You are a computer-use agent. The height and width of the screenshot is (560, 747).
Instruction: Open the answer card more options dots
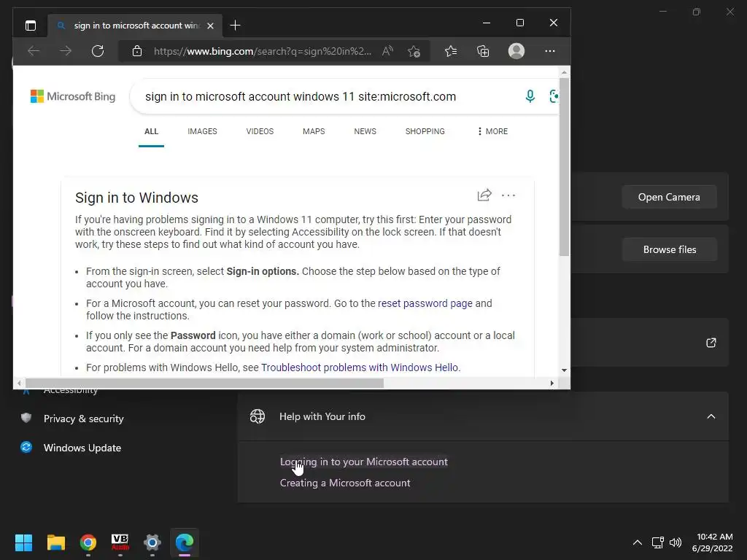tap(508, 195)
